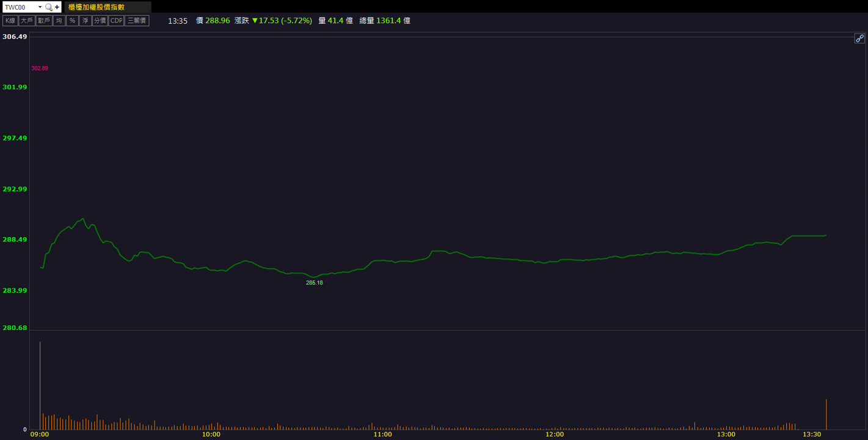
Task: Click the 13:30 time axis label
Action: pos(812,435)
